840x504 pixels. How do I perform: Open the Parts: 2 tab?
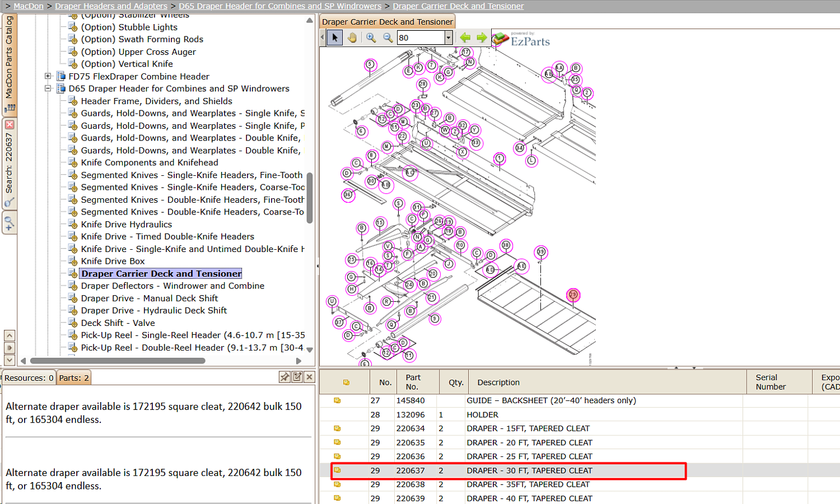pyautogui.click(x=74, y=378)
